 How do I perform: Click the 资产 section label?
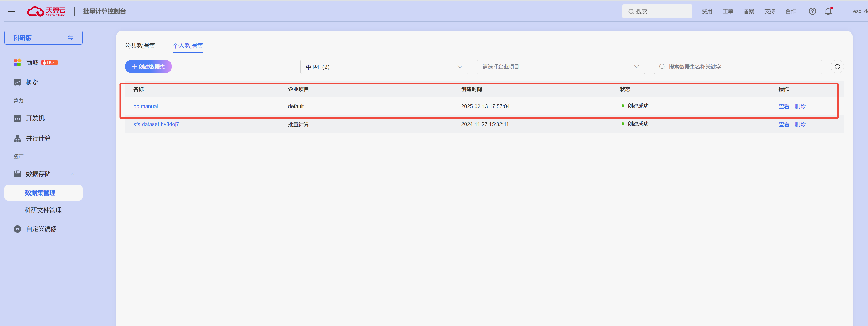click(18, 156)
